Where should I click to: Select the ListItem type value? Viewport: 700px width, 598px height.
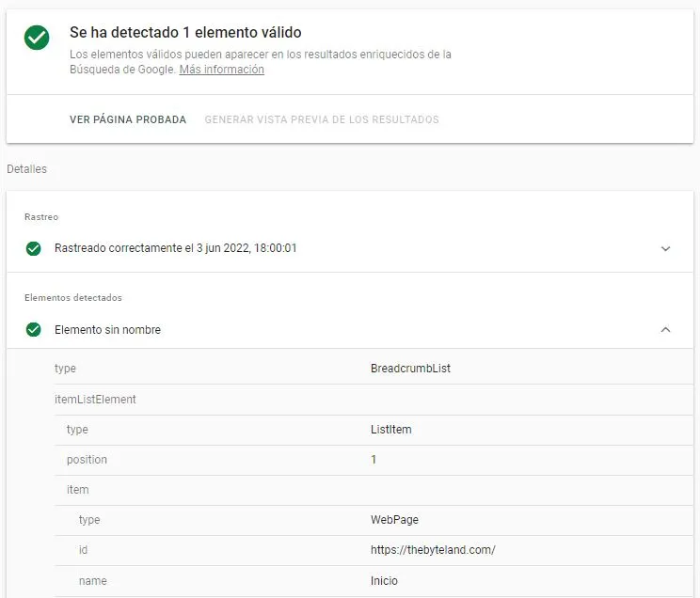(x=390, y=430)
